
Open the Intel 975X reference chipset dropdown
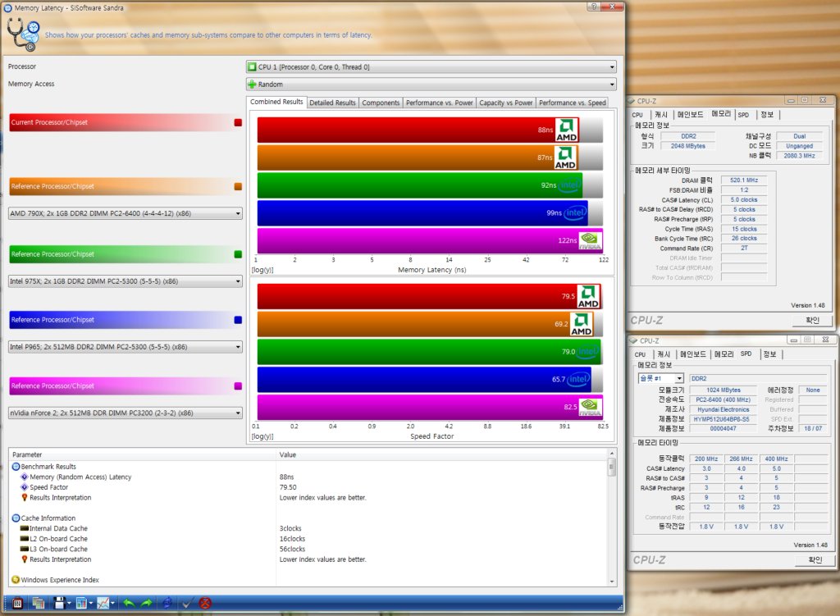126,281
